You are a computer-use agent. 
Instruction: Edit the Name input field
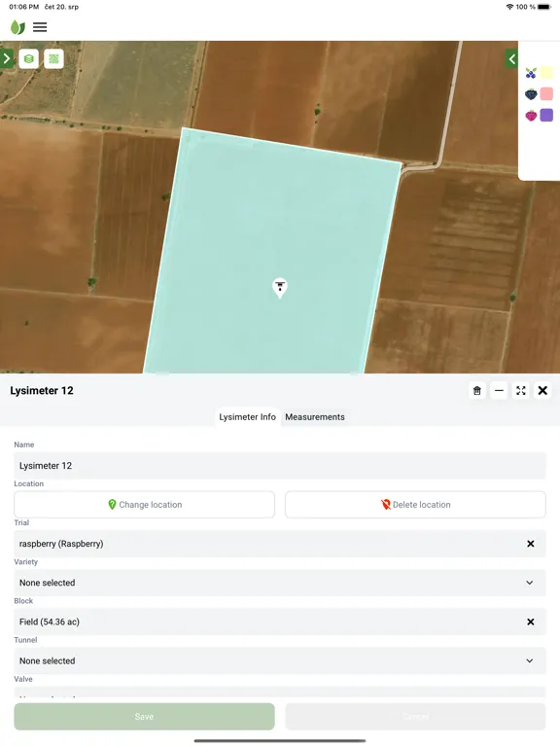(x=280, y=466)
